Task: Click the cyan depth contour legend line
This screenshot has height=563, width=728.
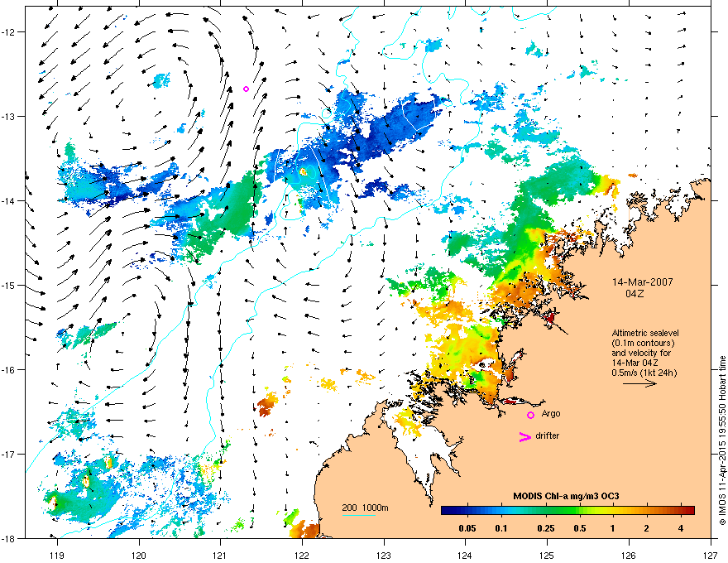Action: [x=359, y=516]
